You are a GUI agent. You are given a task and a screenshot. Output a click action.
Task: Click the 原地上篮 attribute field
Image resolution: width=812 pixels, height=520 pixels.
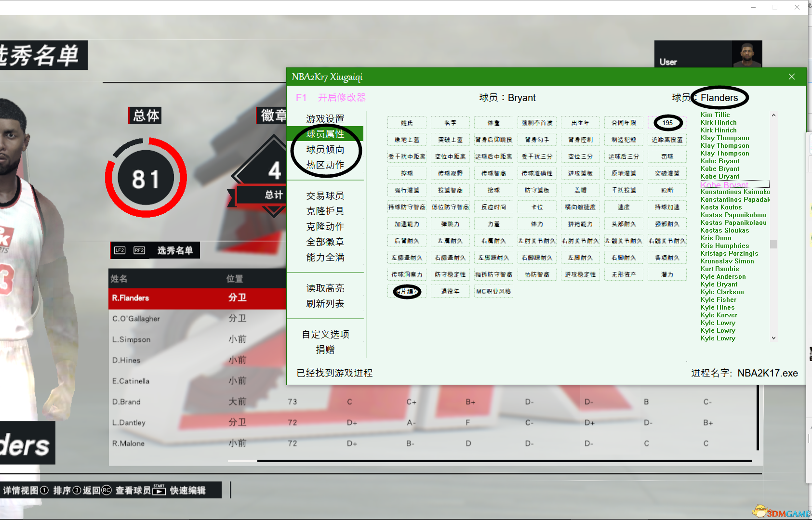[407, 140]
